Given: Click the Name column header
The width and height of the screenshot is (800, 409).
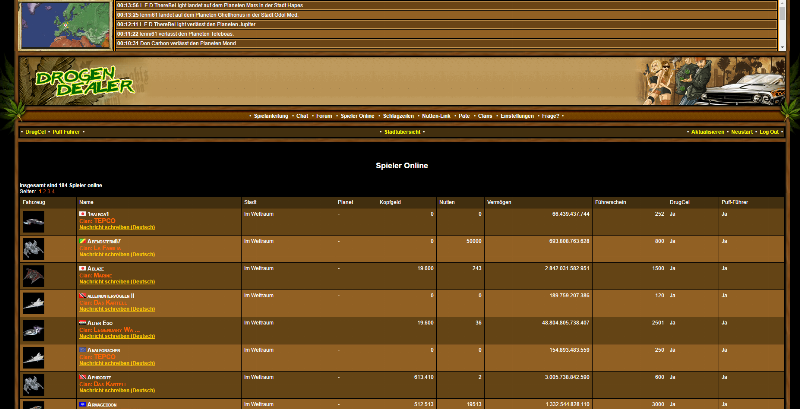Looking at the screenshot, I should tap(86, 202).
